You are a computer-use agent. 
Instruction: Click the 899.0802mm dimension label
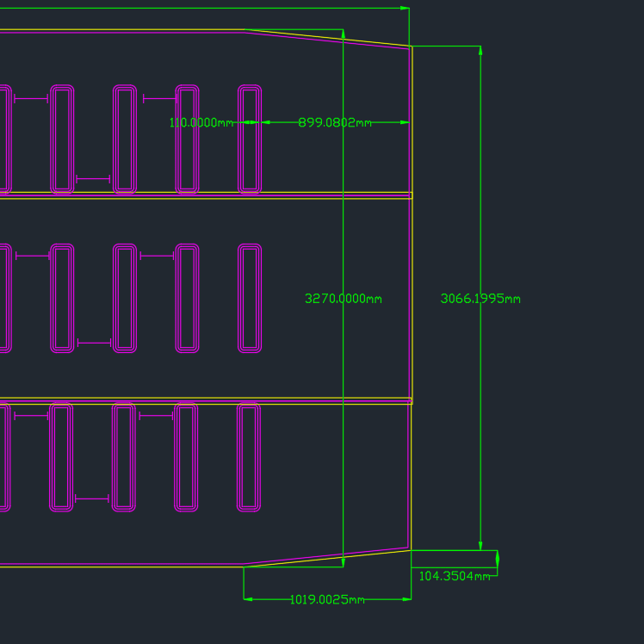tap(335, 123)
